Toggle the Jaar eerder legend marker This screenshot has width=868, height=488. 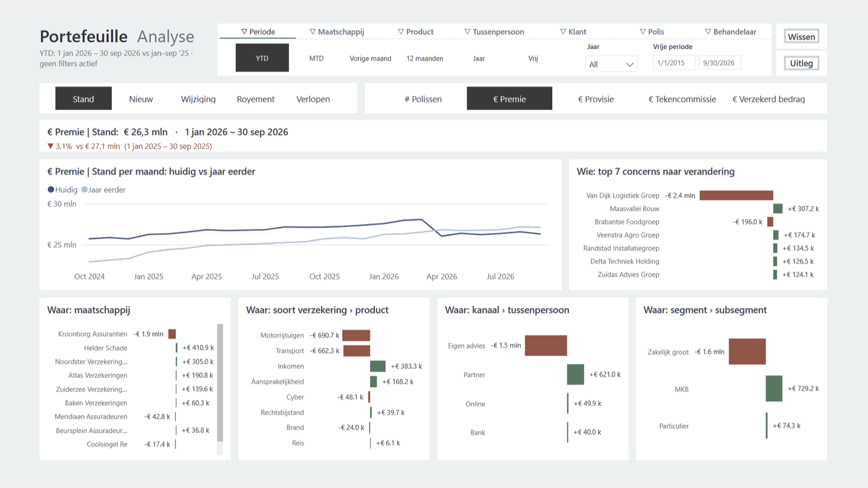(x=85, y=190)
